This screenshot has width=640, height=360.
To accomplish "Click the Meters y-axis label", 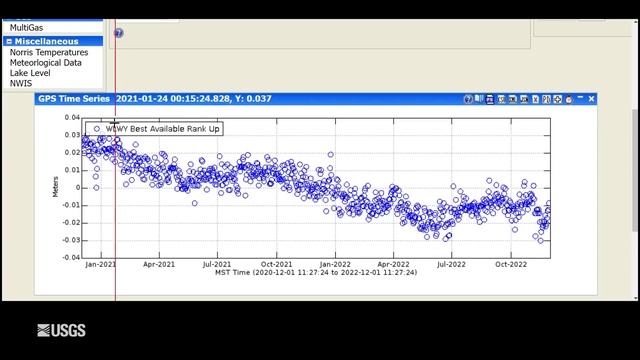I will tap(56, 187).
